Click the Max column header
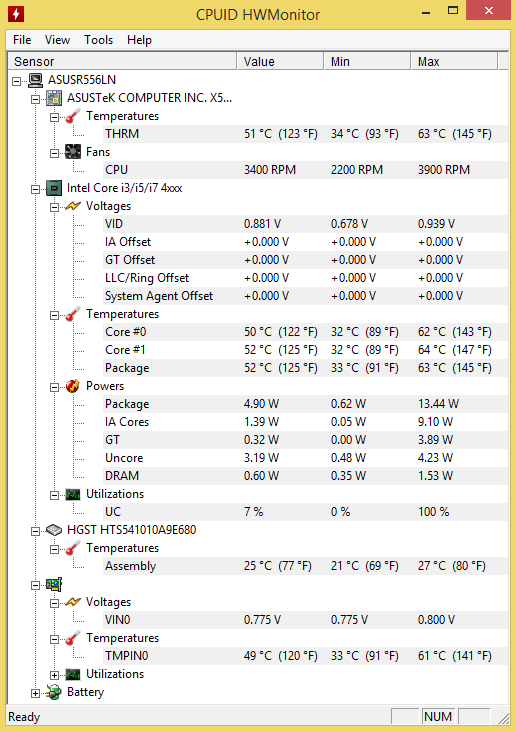The image size is (516, 732). click(454, 62)
